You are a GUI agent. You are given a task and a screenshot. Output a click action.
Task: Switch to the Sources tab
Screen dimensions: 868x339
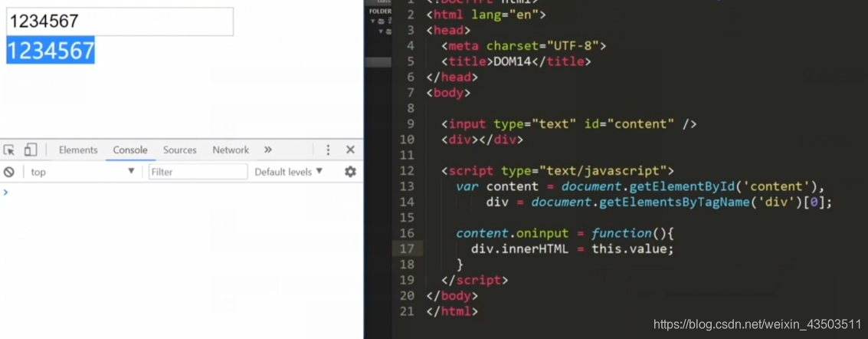180,150
